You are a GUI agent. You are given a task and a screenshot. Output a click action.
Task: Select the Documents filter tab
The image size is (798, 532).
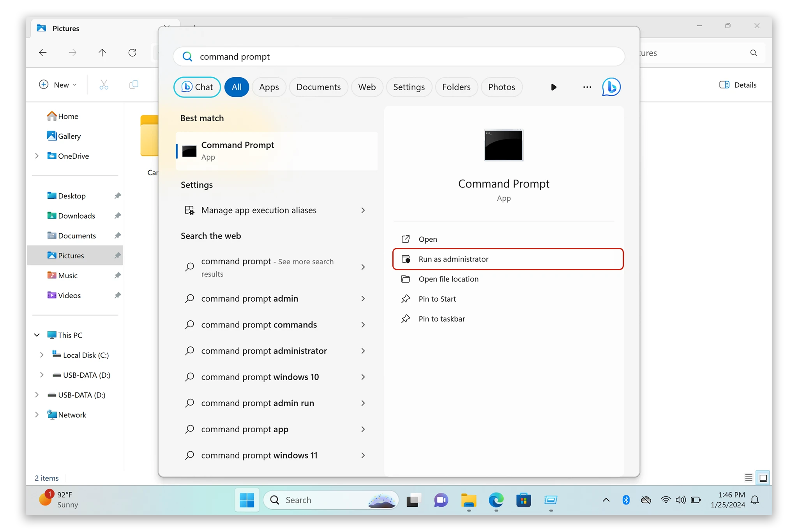318,87
